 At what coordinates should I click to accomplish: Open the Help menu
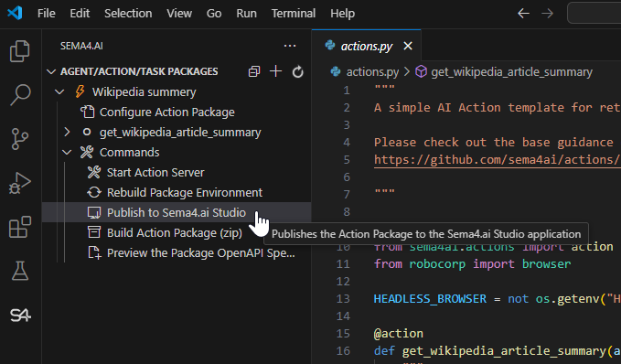click(343, 14)
